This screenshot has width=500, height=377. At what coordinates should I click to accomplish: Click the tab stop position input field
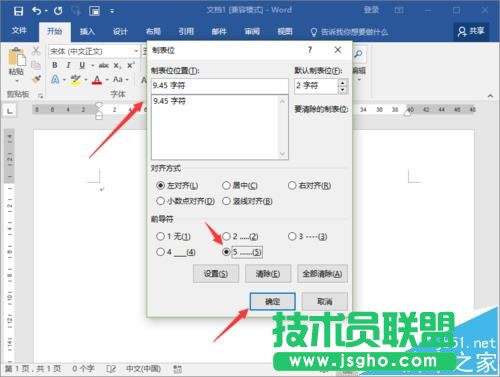(220, 86)
